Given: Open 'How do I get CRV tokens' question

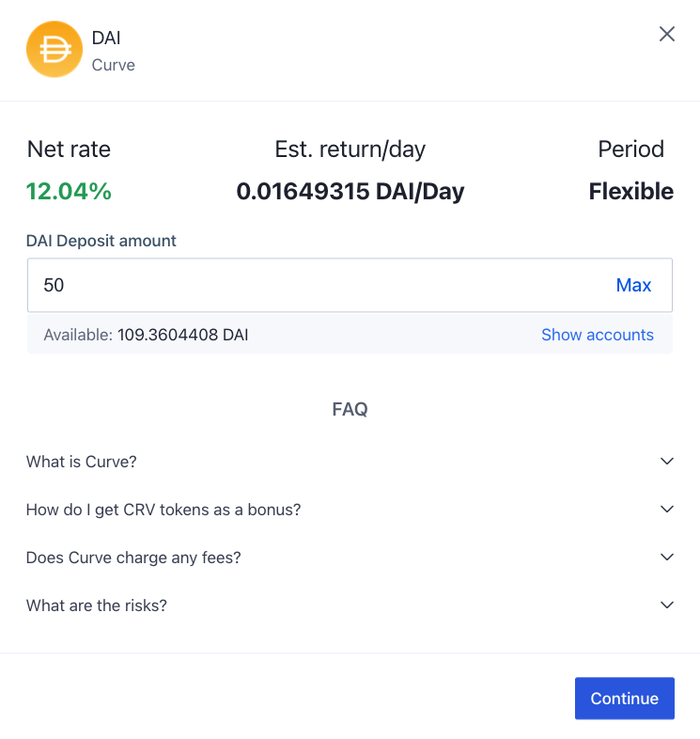Looking at the screenshot, I should pos(163,510).
